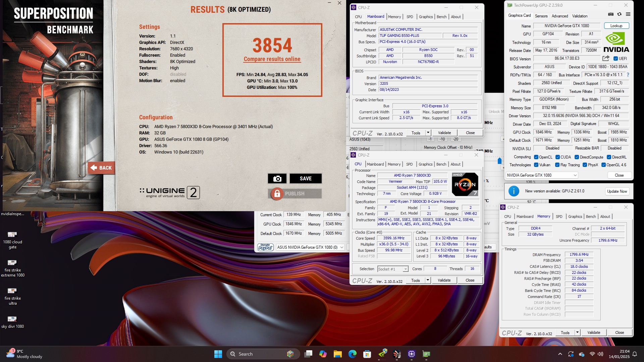
Task: Open the sky divr 1080 desktop icon
Action: click(12, 322)
